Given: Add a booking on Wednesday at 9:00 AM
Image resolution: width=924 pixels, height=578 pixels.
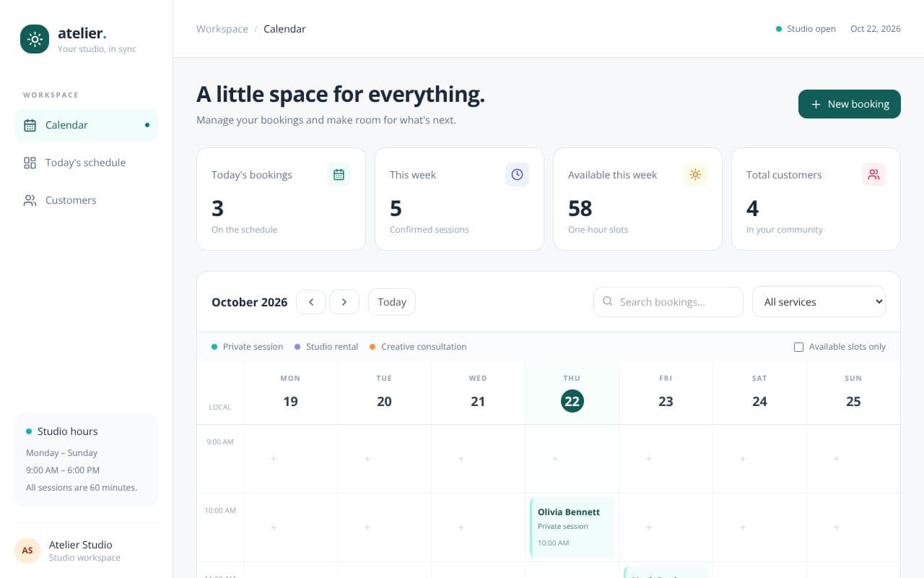Looking at the screenshot, I should pyautogui.click(x=461, y=459).
